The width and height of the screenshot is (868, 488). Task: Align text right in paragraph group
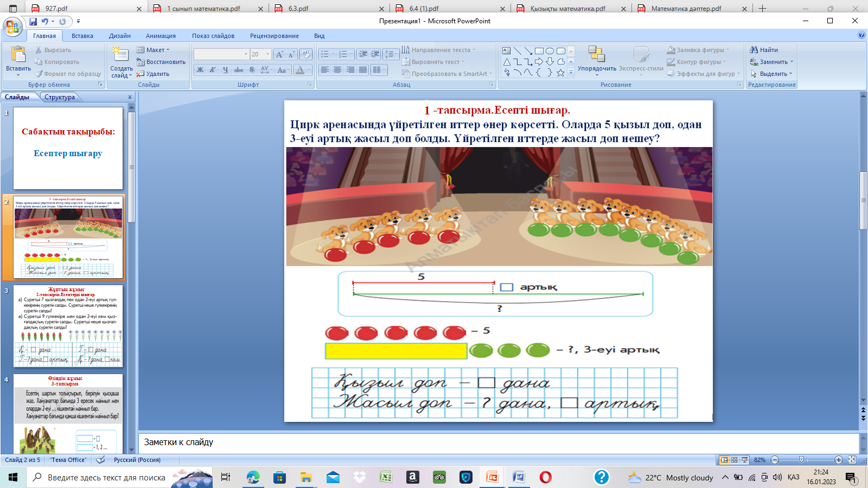[350, 70]
